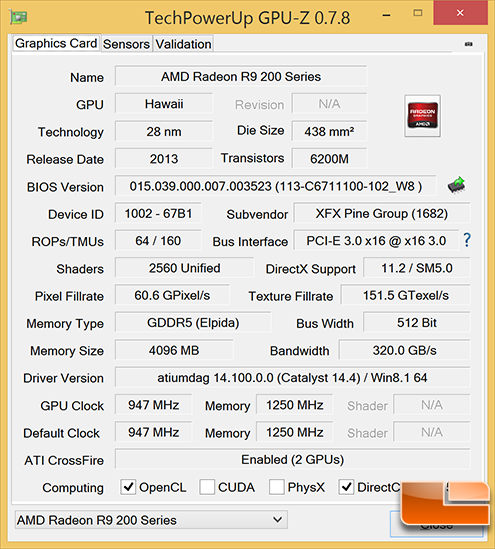
Task: Uncheck the DirectCompute checkbox
Action: pos(346,487)
